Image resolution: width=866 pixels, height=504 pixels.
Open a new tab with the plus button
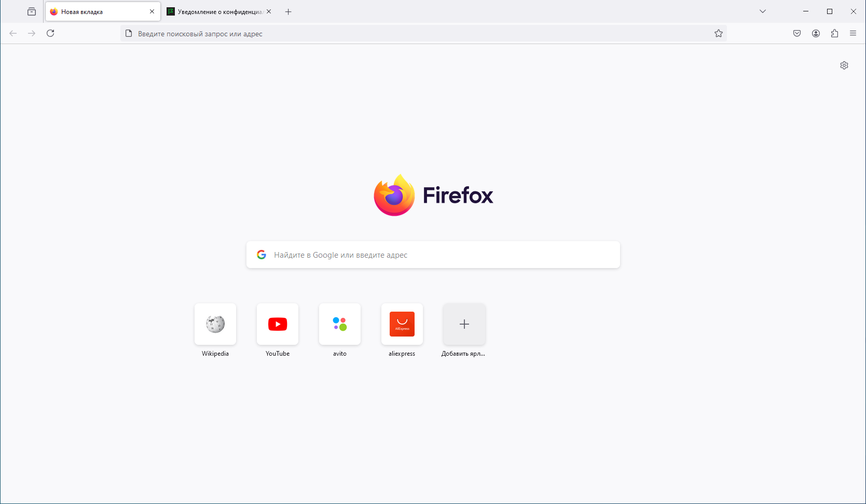[288, 11]
